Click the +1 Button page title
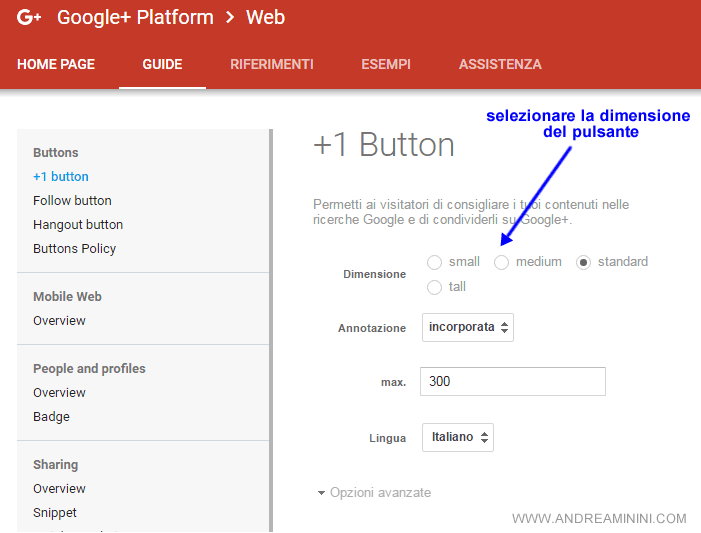This screenshot has height=533, width=701. 384,145
